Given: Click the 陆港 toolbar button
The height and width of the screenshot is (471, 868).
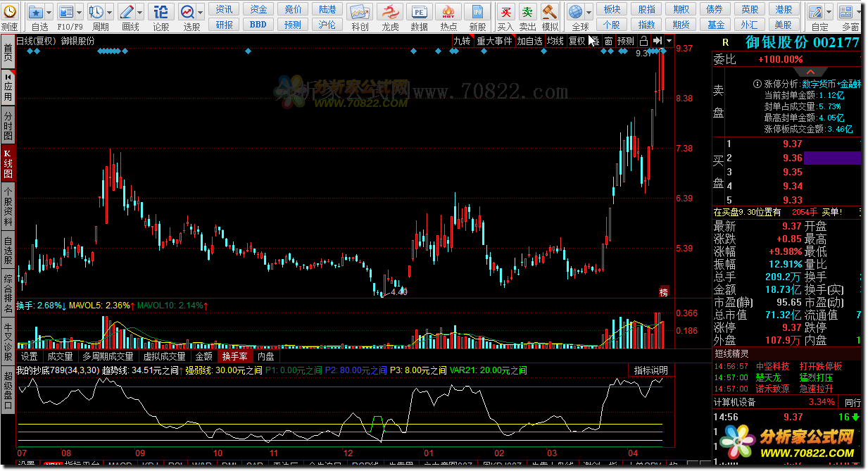Looking at the screenshot, I should click(327, 9).
